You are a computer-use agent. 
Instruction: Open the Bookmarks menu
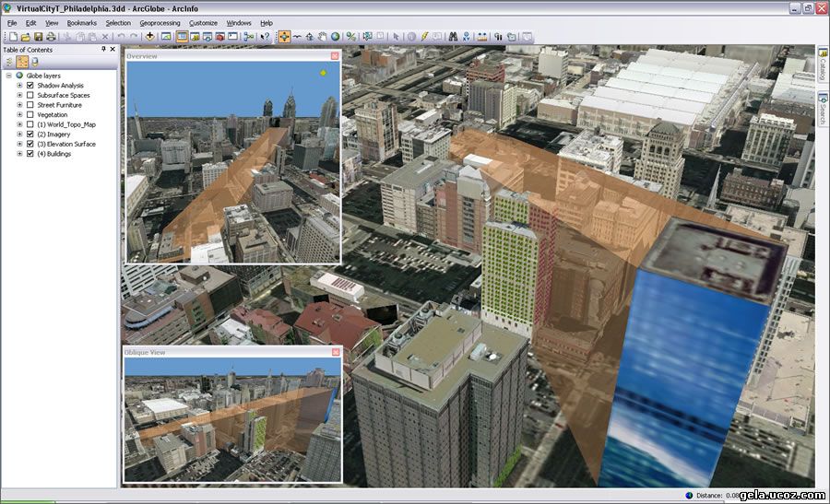tap(81, 23)
